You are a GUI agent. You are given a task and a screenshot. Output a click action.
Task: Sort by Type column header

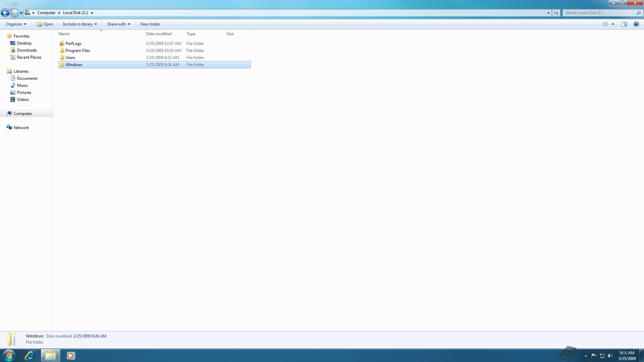pos(205,34)
